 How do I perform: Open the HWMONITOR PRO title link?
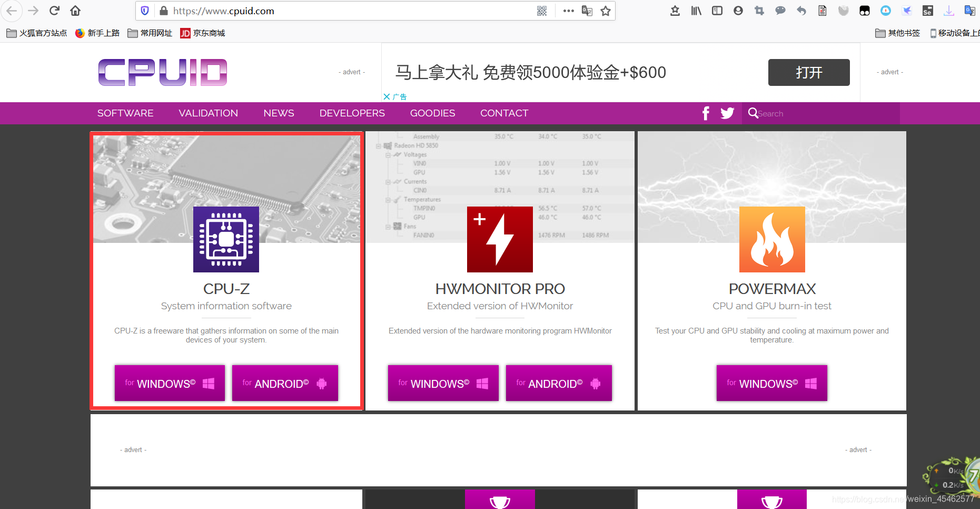tap(500, 289)
